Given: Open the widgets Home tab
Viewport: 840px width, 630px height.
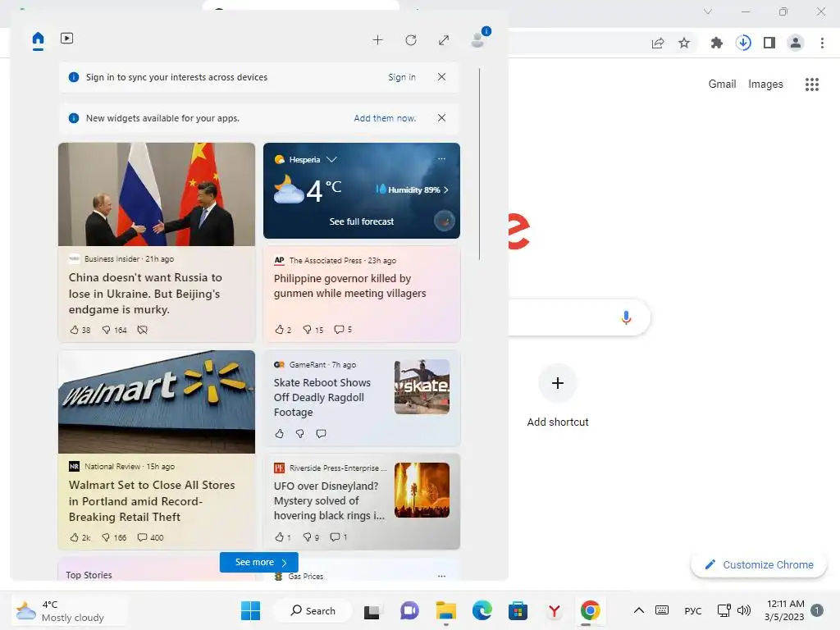Looking at the screenshot, I should tap(38, 39).
